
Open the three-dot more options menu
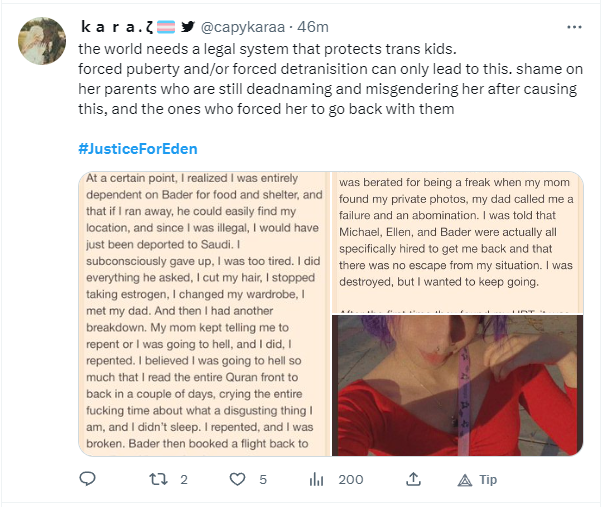click(574, 27)
